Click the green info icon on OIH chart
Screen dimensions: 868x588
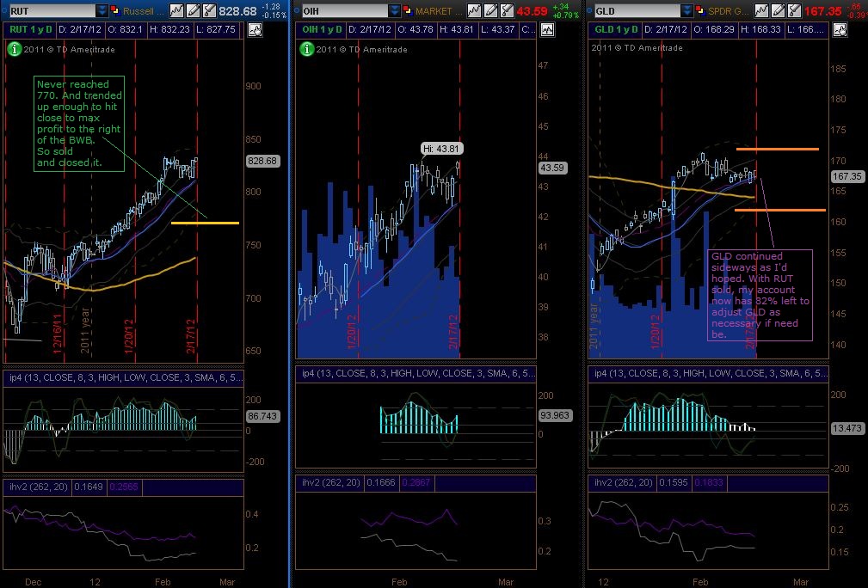[306, 49]
